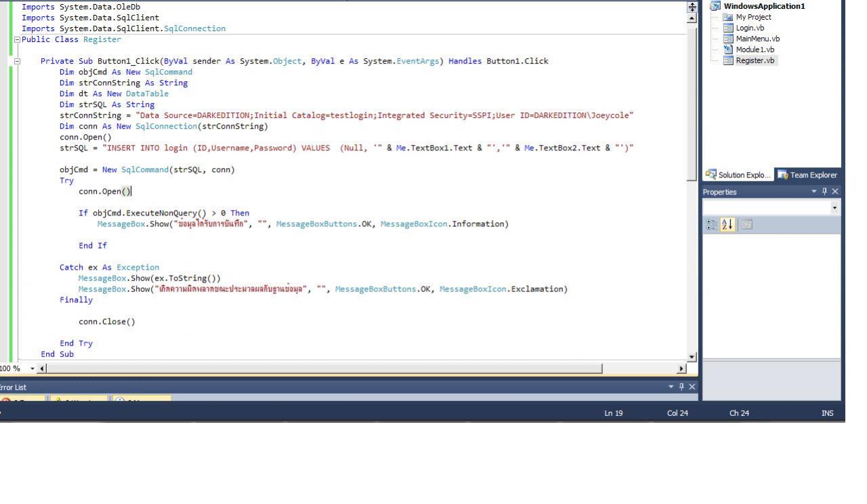The height and width of the screenshot is (504, 867).
Task: Click the editor split window handle
Action: pos(692,7)
